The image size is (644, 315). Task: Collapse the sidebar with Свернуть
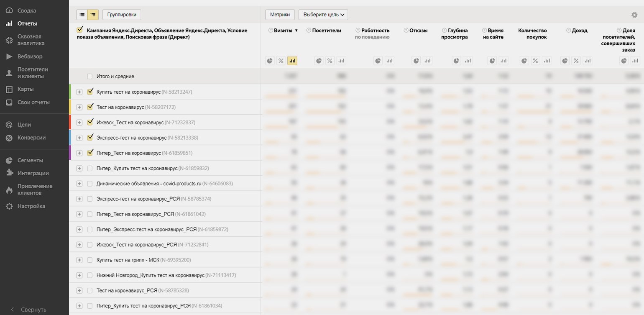click(x=28, y=310)
